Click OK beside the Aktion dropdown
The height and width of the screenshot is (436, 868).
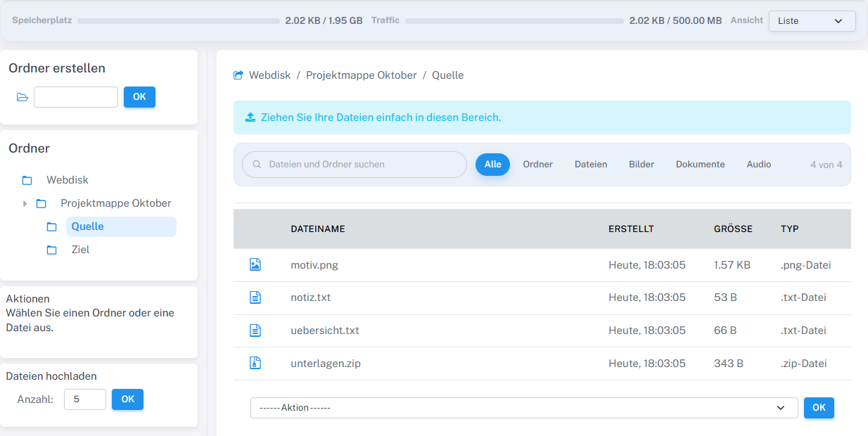point(819,408)
